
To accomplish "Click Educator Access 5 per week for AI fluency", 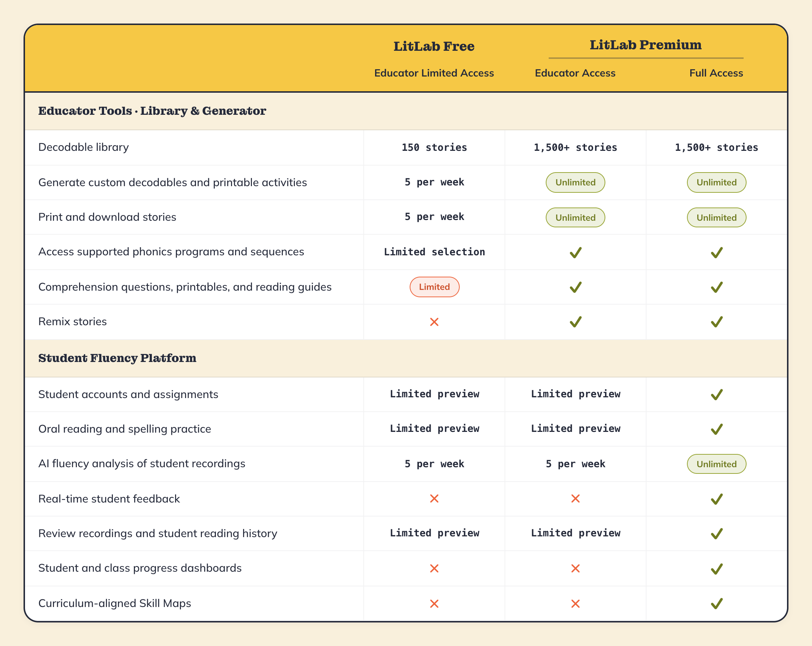I will (x=576, y=464).
